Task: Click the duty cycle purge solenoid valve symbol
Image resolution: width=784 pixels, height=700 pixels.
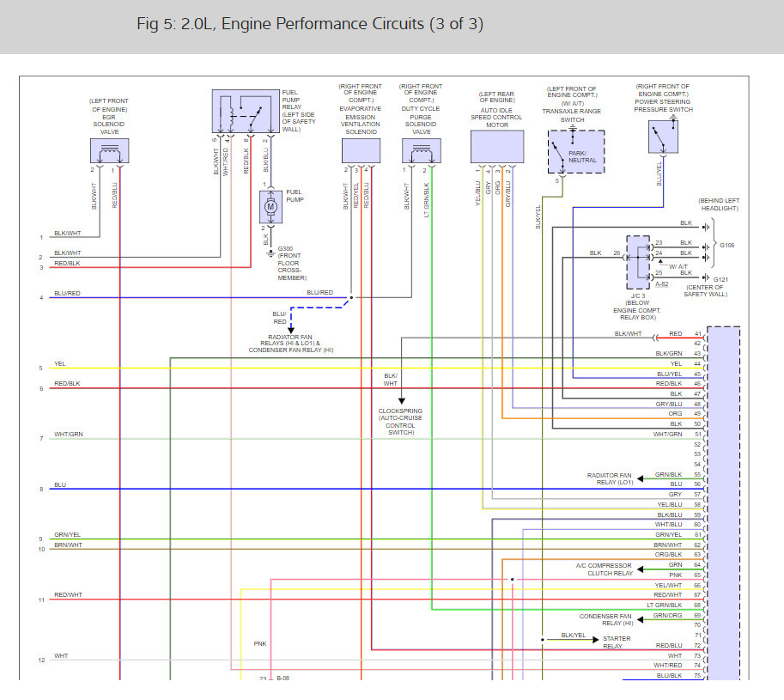Action: [x=422, y=150]
